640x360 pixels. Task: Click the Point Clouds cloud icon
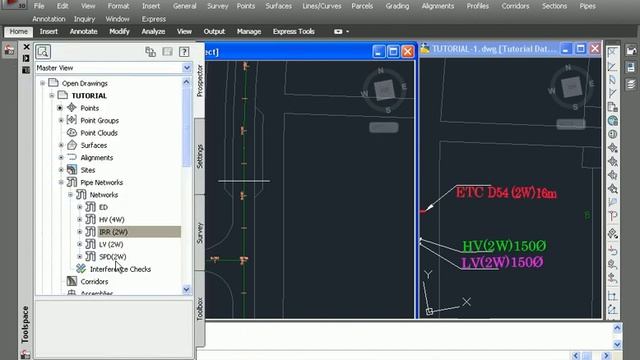point(72,132)
